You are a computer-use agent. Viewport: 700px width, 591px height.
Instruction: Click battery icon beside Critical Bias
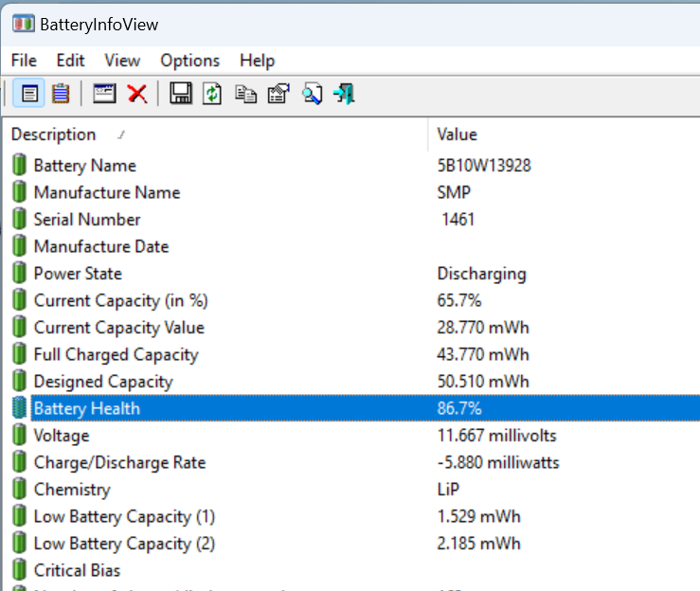tap(19, 569)
